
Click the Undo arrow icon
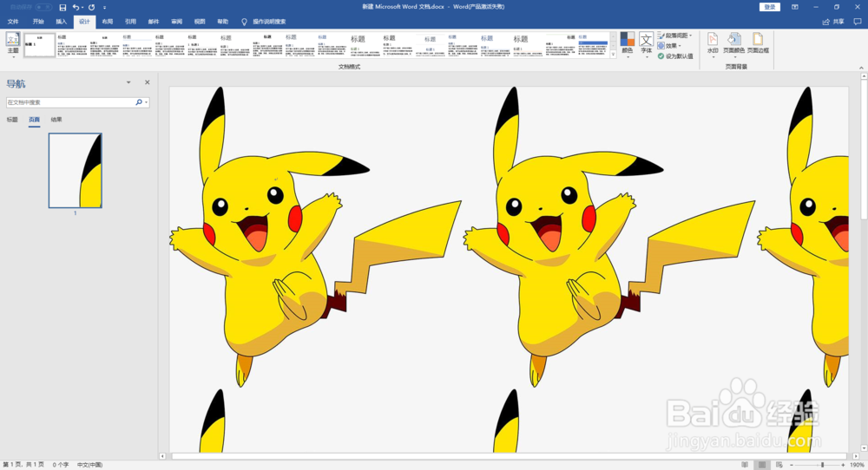76,7
